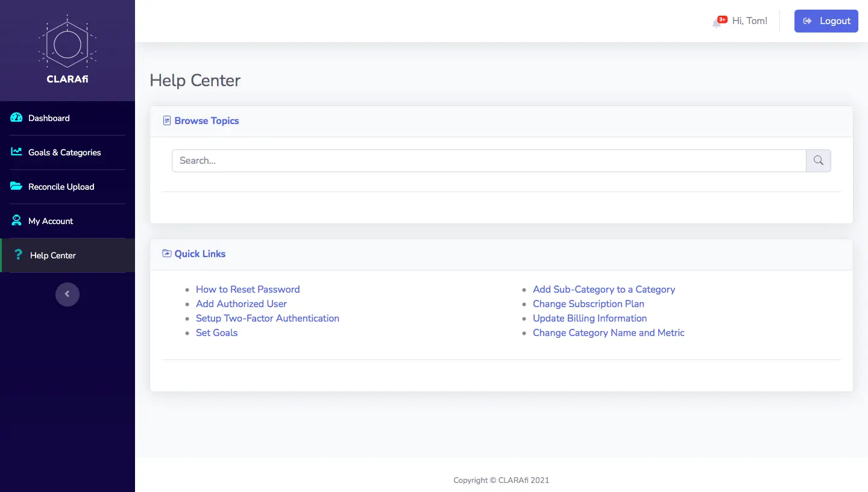Image resolution: width=868 pixels, height=492 pixels.
Task: Open Add Sub-Category to a Category link
Action: (603, 290)
